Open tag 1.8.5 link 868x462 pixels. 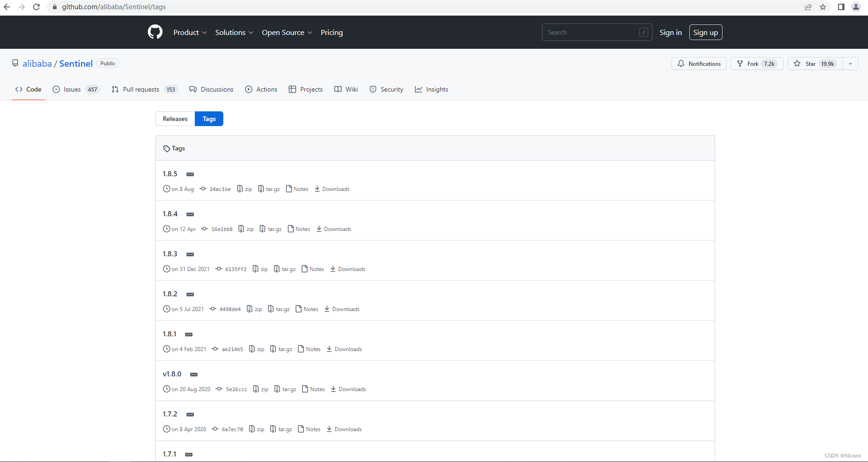click(x=170, y=174)
